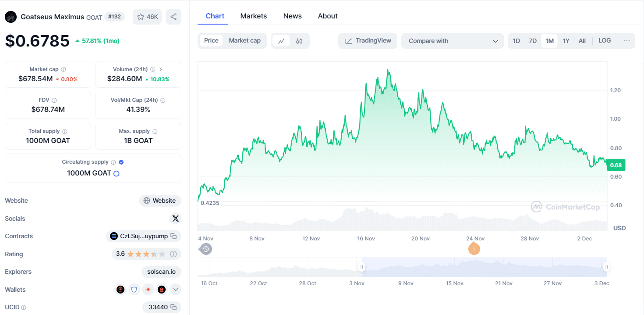This screenshot has width=644, height=315.
Task: Open the more chart options ellipsis
Action: point(627,41)
